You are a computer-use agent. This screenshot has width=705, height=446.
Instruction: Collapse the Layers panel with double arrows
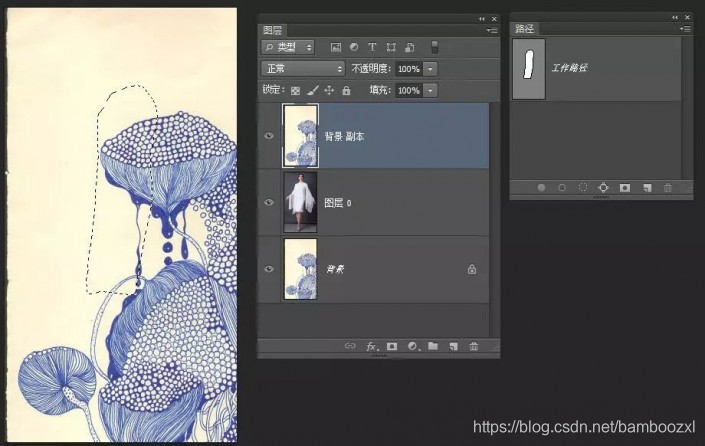(482, 18)
